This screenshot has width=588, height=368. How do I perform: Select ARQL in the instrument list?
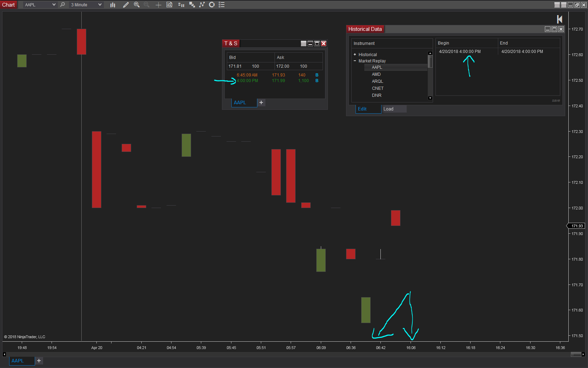point(378,81)
